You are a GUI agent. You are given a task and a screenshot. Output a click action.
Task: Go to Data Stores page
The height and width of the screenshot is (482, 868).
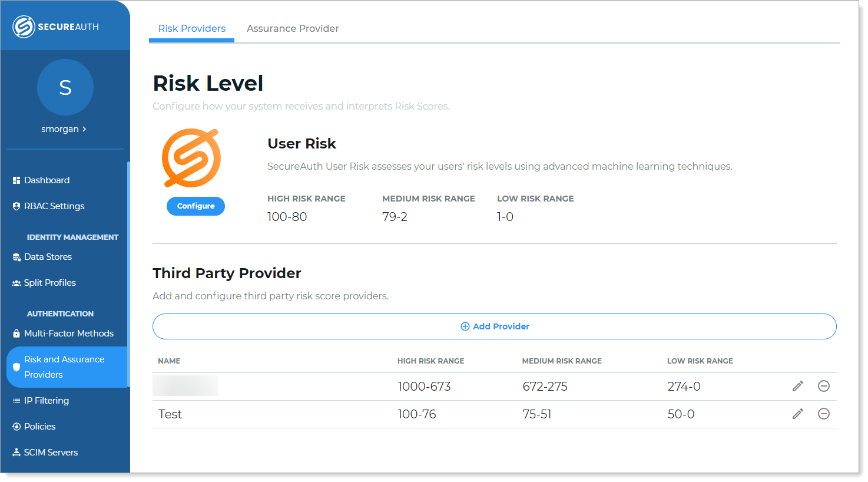[48, 257]
